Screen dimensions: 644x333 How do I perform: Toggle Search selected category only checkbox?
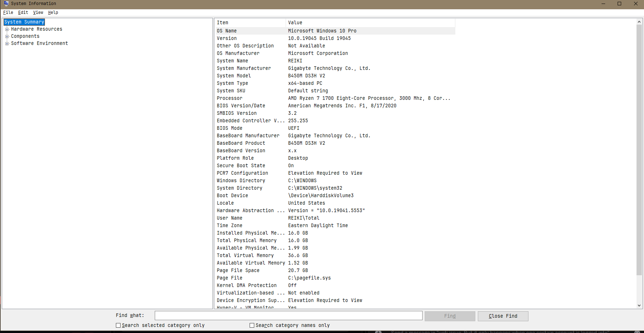click(118, 326)
